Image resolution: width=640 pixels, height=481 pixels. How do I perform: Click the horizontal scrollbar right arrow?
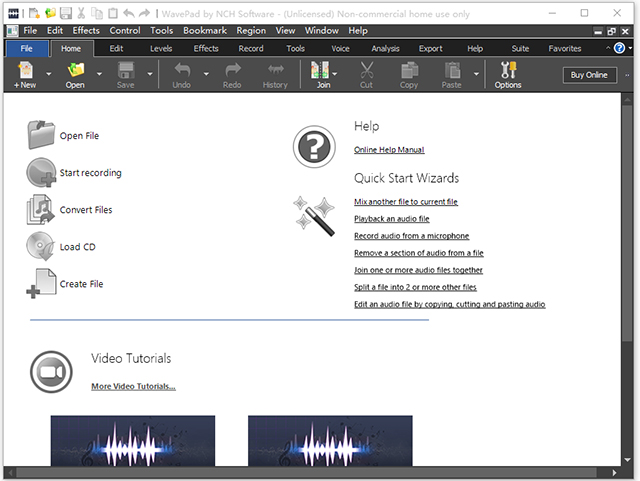[x=614, y=473]
